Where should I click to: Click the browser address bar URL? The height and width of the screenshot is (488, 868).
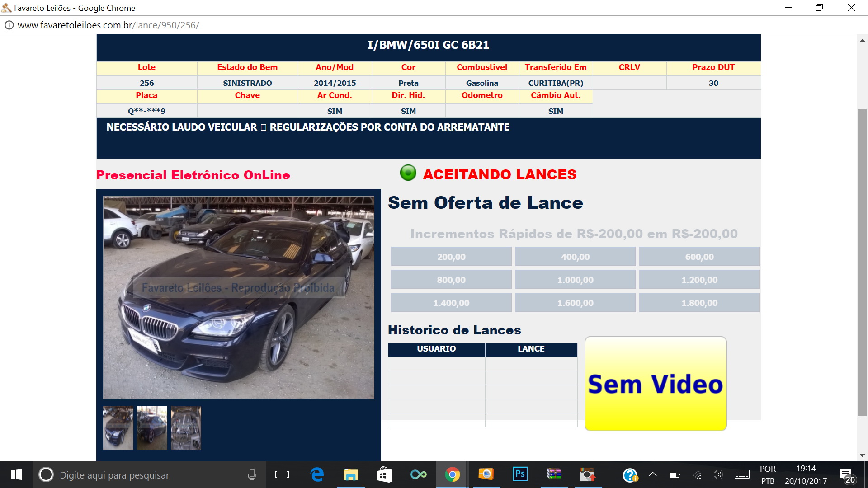pyautogui.click(x=108, y=25)
